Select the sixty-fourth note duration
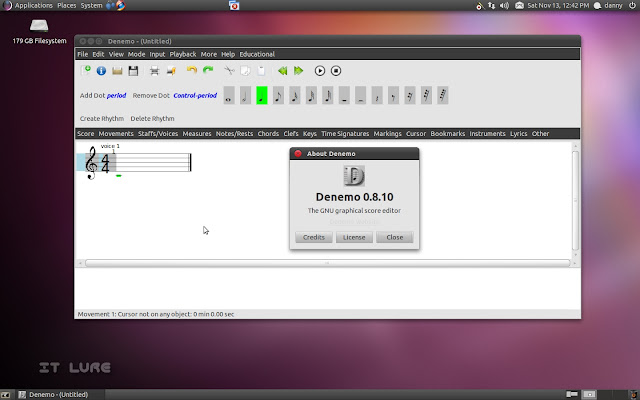 [x=327, y=96]
